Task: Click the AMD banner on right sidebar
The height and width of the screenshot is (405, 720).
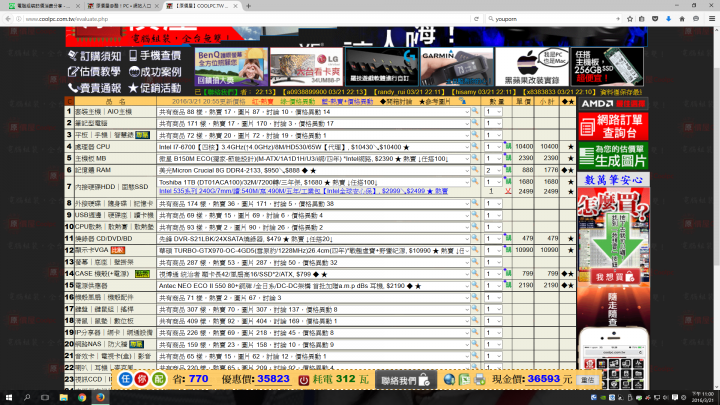Action: point(613,104)
